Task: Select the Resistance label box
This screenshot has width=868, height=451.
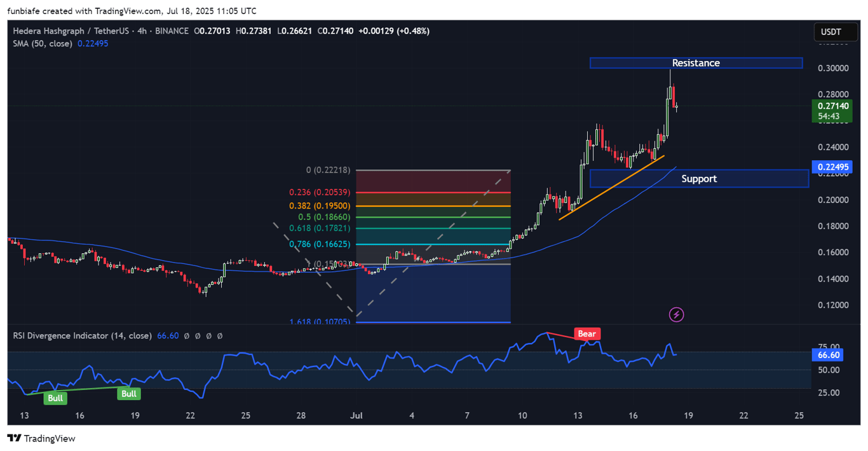Action: pos(696,63)
